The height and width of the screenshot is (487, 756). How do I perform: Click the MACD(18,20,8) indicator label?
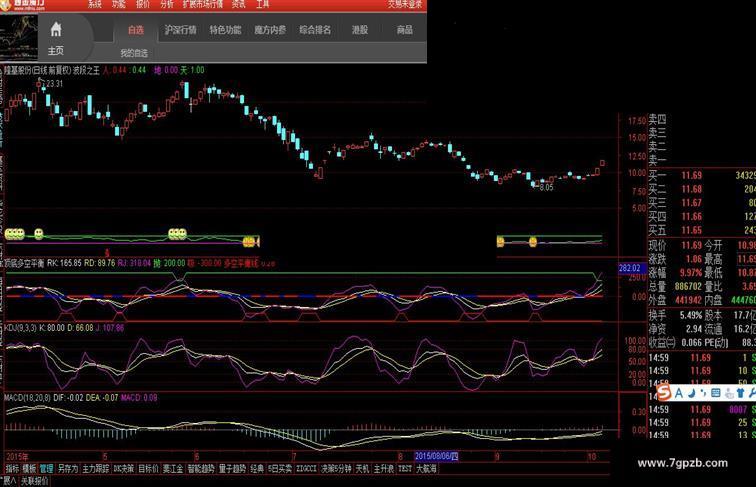click(x=27, y=398)
